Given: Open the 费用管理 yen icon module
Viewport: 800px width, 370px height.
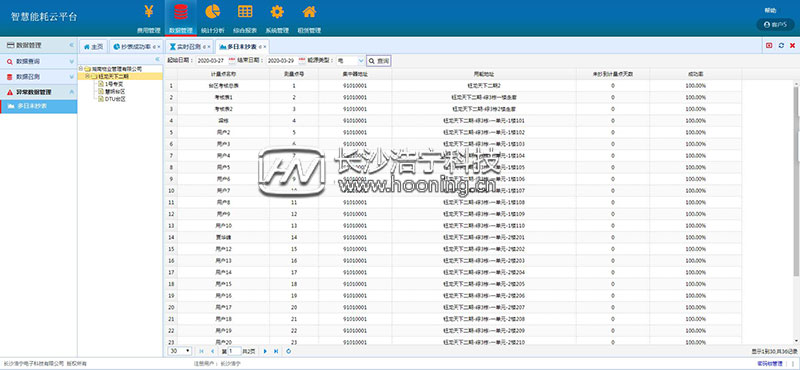Looking at the screenshot, I should (148, 18).
